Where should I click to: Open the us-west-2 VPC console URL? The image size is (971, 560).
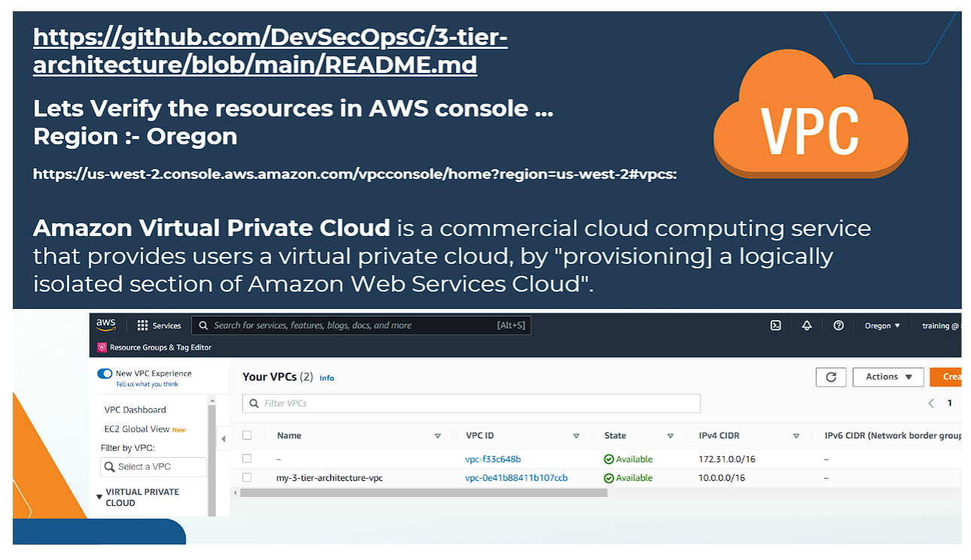click(355, 174)
